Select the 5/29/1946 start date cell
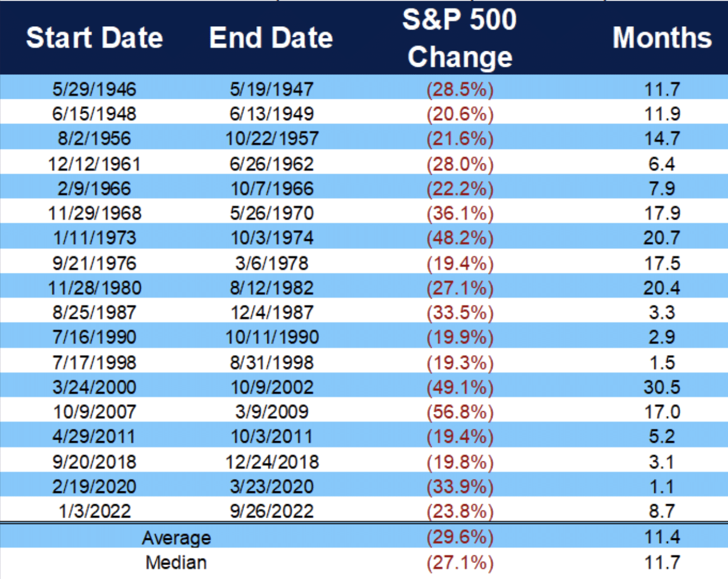 tap(94, 89)
